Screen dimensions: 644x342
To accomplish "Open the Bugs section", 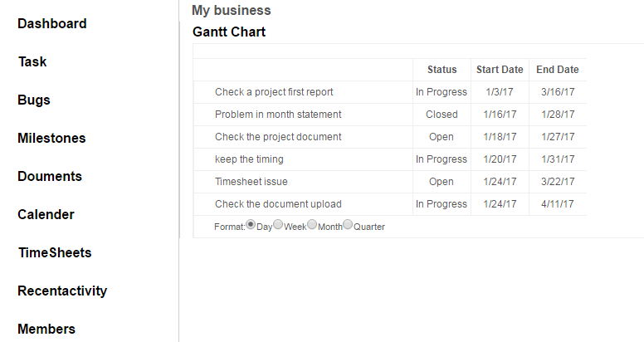I will tap(34, 100).
